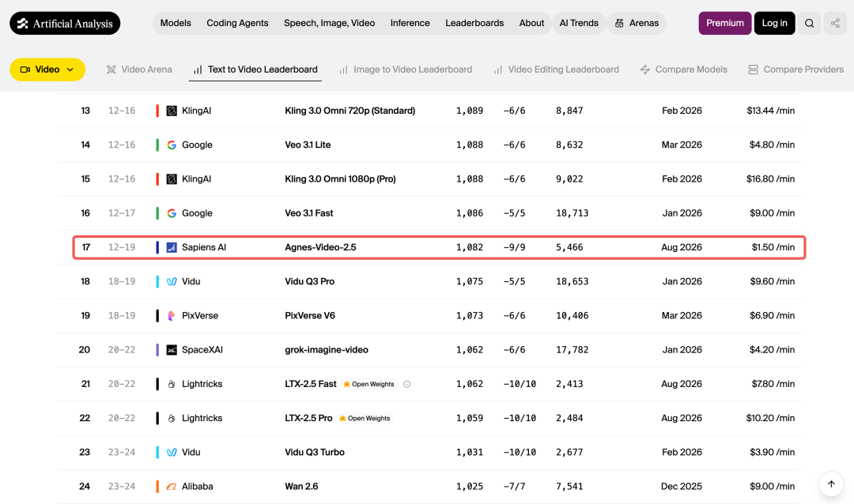Click the Agnes-Video-2.5 model name

point(320,247)
